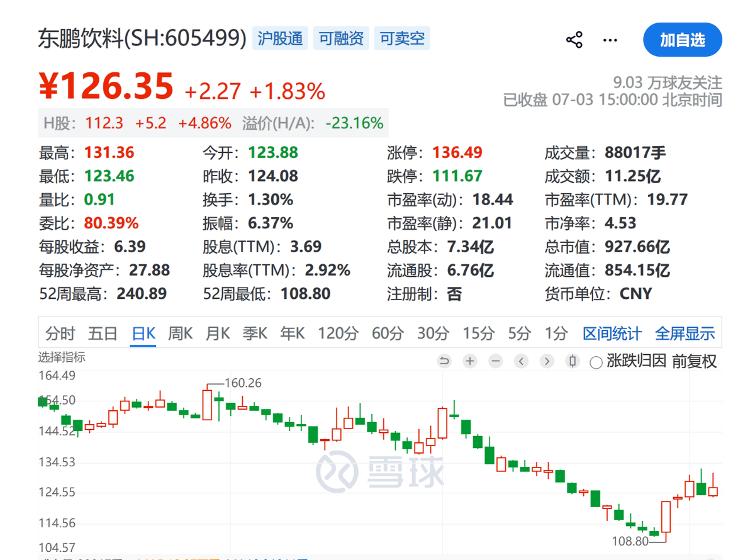
Task: Open the 前复权 adjustment dropdown
Action: pyautogui.click(x=694, y=361)
